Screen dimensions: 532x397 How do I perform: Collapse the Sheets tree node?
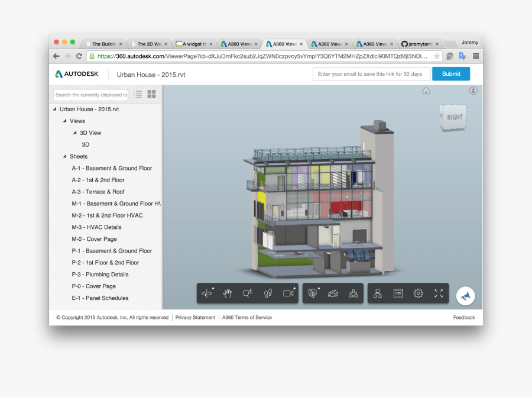click(65, 156)
